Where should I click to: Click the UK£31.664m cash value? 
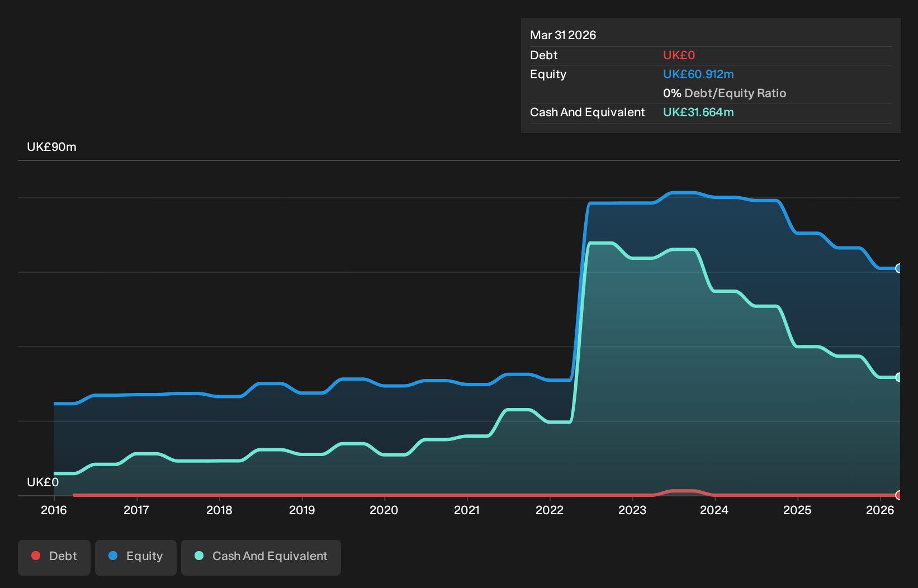pyautogui.click(x=698, y=112)
